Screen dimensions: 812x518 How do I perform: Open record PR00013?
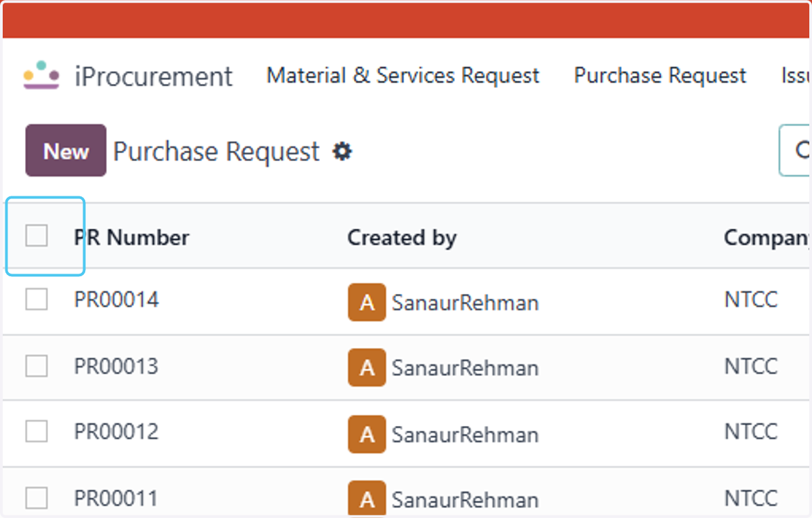116,366
